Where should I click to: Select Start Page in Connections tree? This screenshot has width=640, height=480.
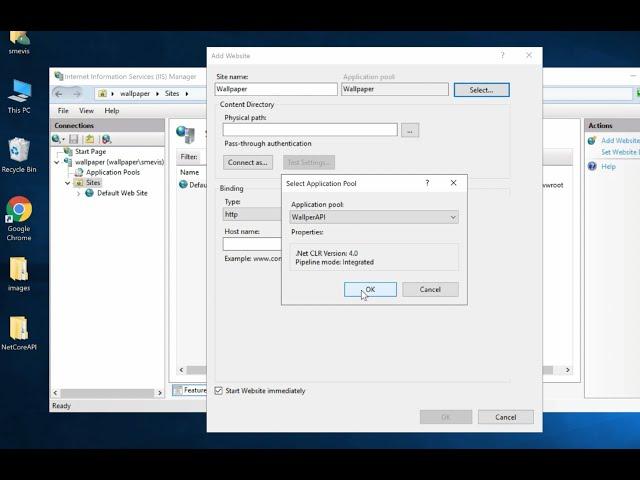click(x=90, y=151)
